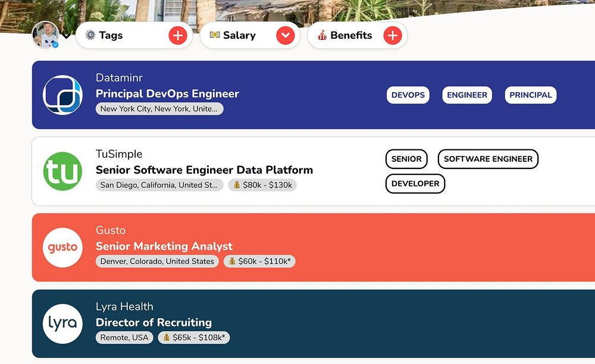Open the profile menu chevron beside avatar

click(67, 36)
